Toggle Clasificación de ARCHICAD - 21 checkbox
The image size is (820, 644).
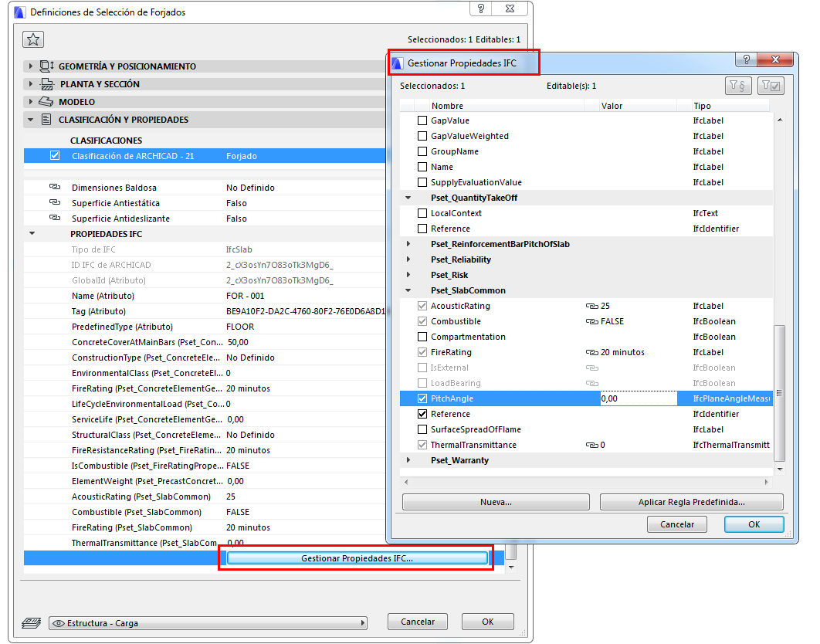coord(55,155)
